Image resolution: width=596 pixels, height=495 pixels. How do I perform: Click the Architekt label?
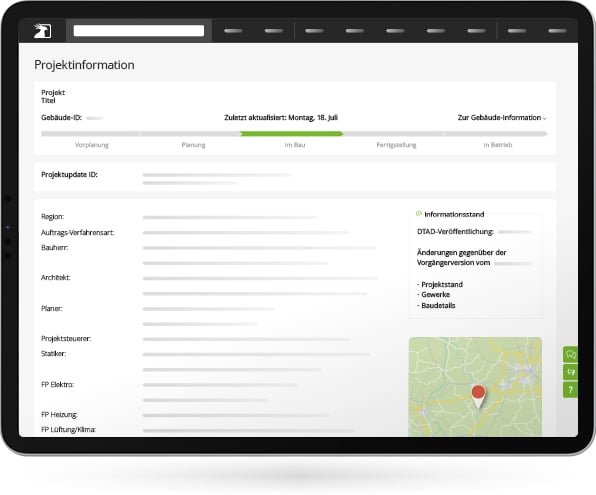55,278
